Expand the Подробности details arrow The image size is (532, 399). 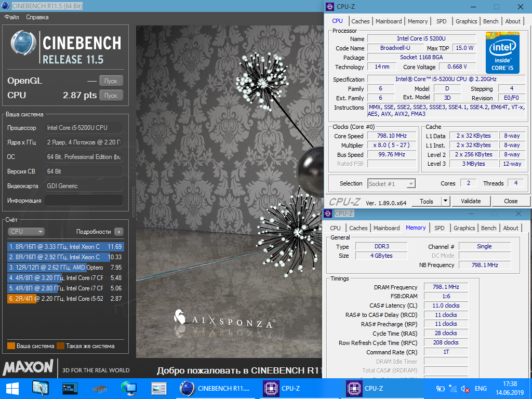[x=119, y=232]
